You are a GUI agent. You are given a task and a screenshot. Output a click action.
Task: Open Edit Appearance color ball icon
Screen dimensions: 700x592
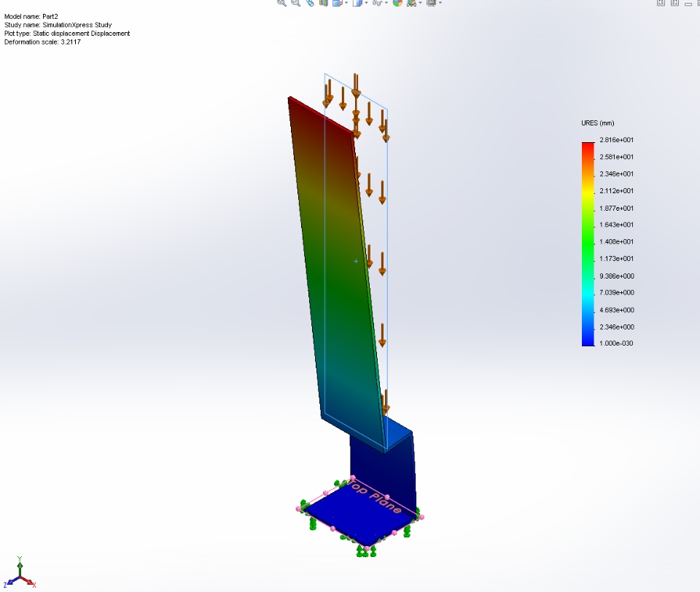click(397, 2)
